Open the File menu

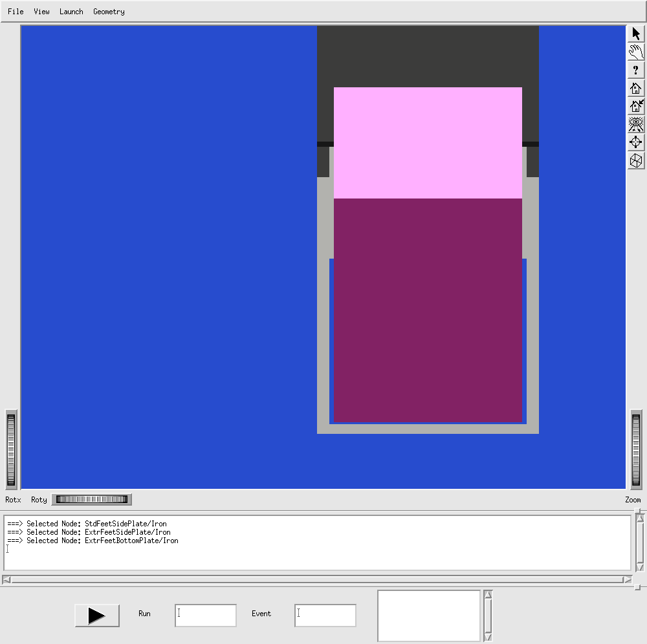point(16,12)
